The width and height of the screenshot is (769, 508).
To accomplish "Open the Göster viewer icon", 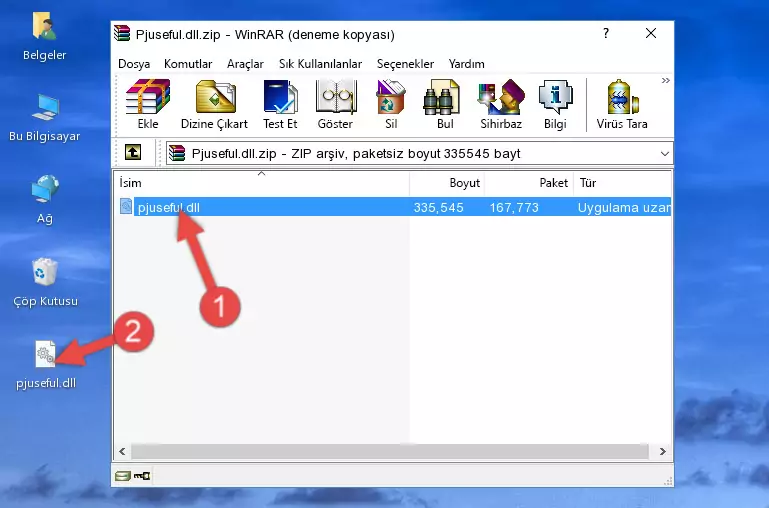I will point(335,104).
